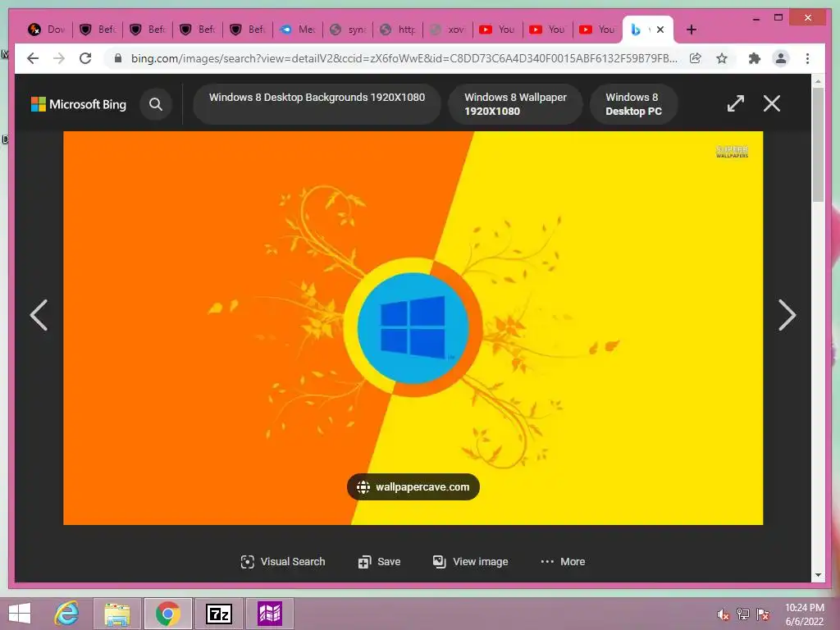
Task: Open 7-Zip from taskbar
Action: pos(218,614)
